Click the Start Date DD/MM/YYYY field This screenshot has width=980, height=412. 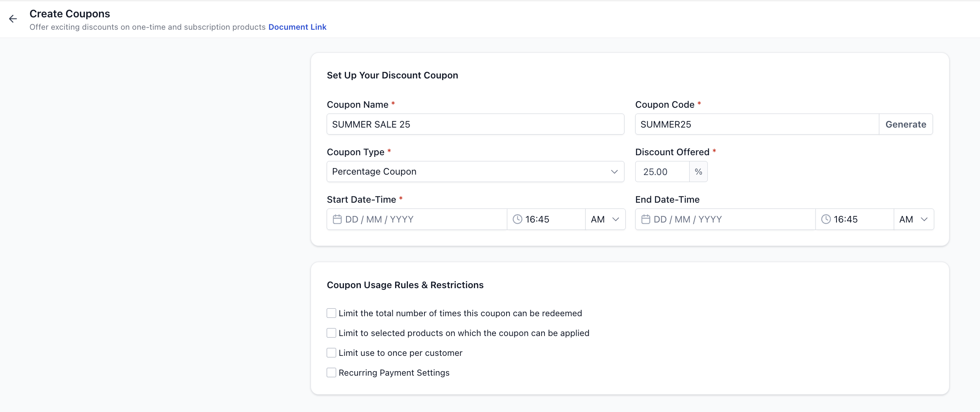pyautogui.click(x=417, y=219)
